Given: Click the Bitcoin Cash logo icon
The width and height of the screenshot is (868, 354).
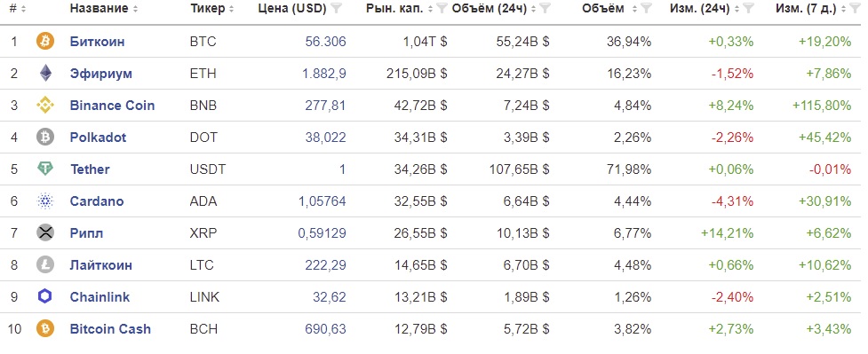Looking at the screenshot, I should point(45,328).
